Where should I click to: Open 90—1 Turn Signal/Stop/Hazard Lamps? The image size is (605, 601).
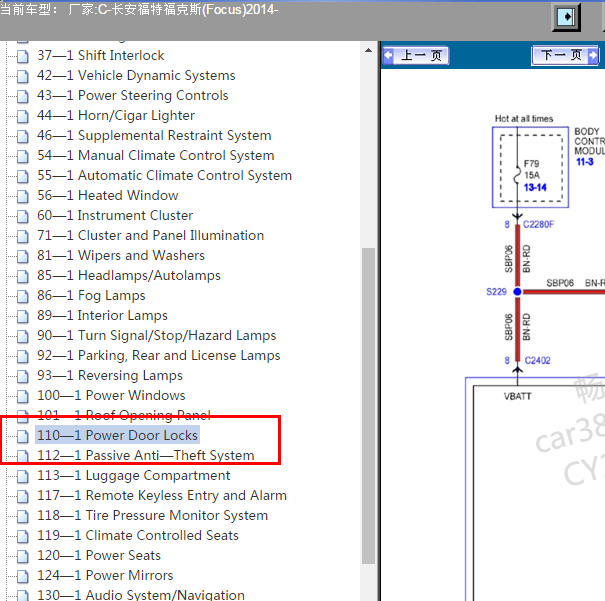(157, 336)
